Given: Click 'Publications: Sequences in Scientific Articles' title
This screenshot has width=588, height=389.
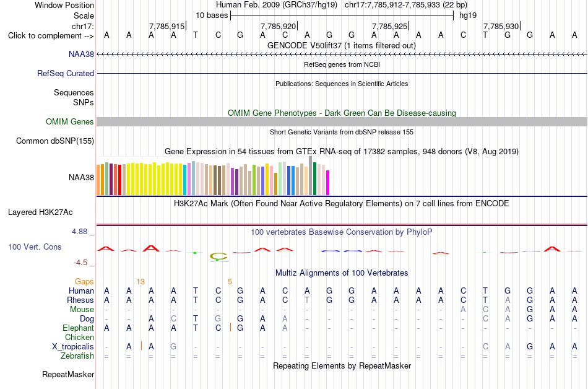Looking at the screenshot, I should point(342,84).
